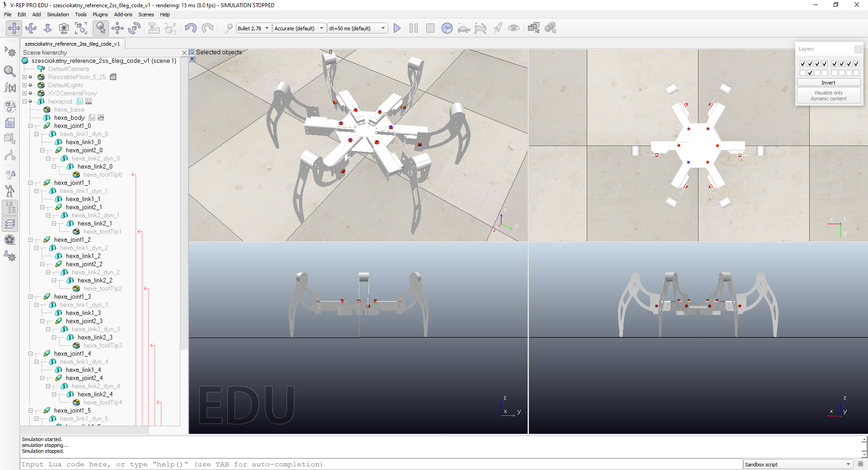This screenshot has height=470, width=868.
Task: Collapse the hexa_joint1_0 node
Action: pyautogui.click(x=31, y=126)
